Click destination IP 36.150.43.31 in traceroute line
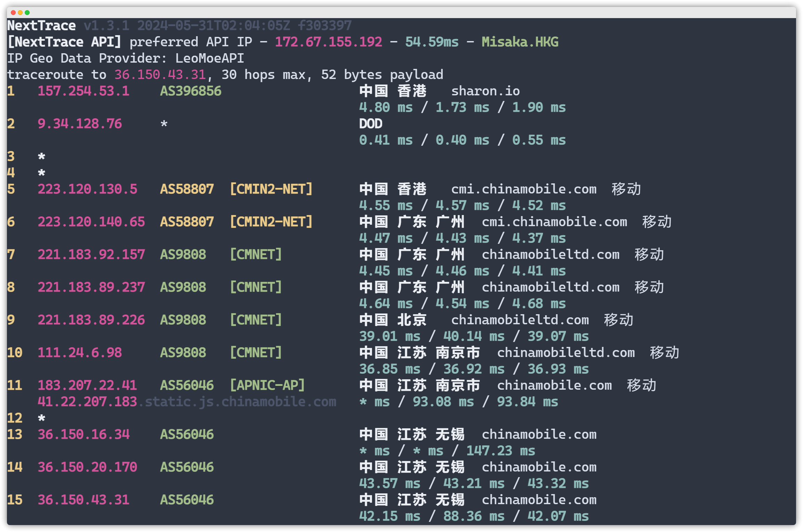803x532 pixels. (160, 75)
